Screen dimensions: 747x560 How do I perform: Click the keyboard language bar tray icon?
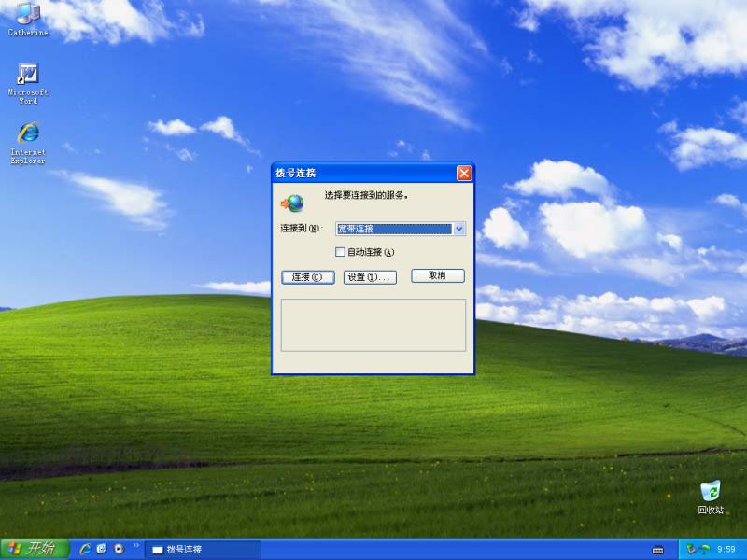[x=657, y=550]
